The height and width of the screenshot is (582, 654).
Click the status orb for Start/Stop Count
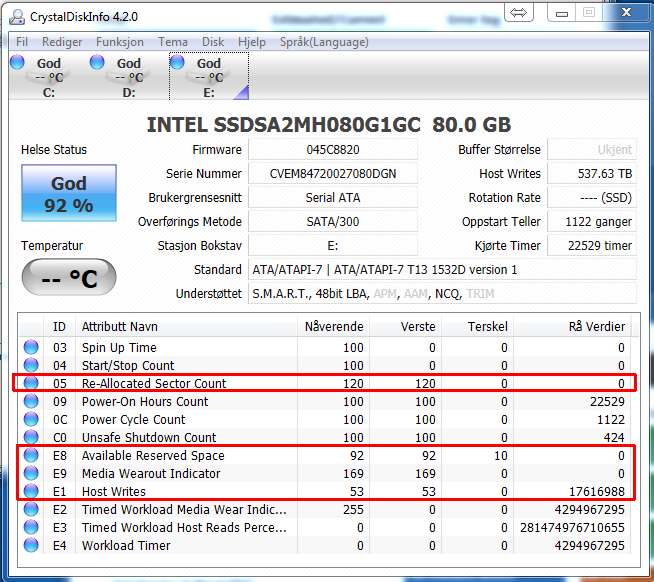(31, 365)
